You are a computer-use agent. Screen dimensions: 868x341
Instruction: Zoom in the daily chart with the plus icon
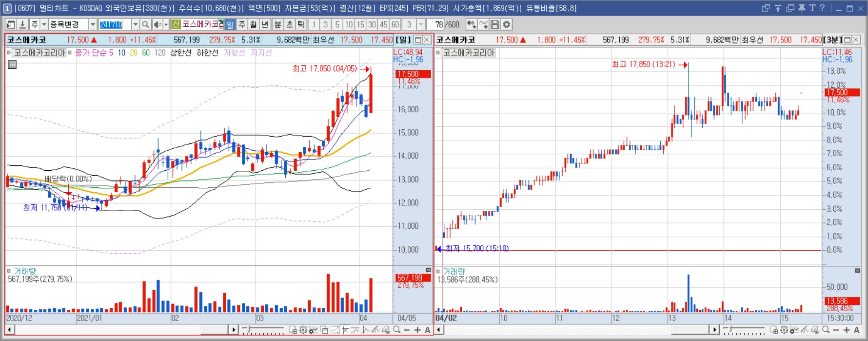click(x=417, y=330)
